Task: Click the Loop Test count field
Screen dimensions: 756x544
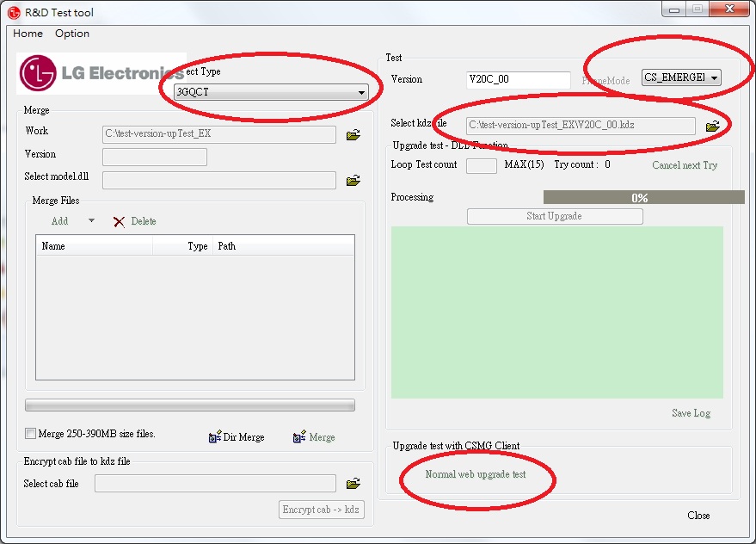Action: click(482, 165)
